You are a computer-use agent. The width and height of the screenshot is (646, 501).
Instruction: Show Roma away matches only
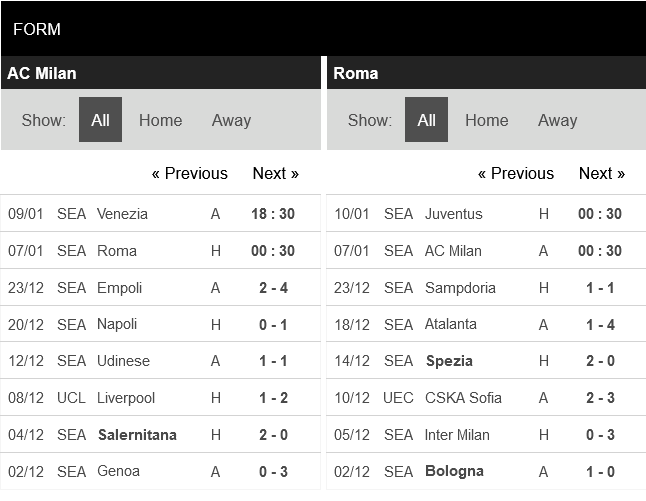(557, 120)
